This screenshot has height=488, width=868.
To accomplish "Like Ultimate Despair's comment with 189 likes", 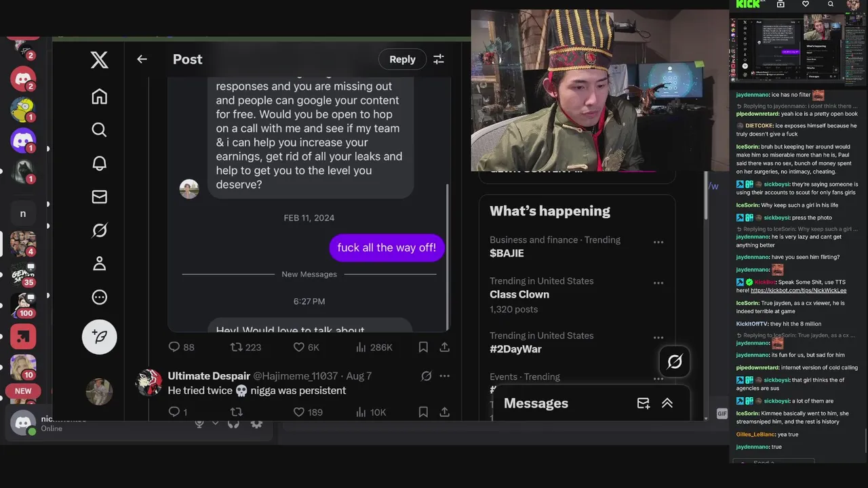I will coord(308,412).
